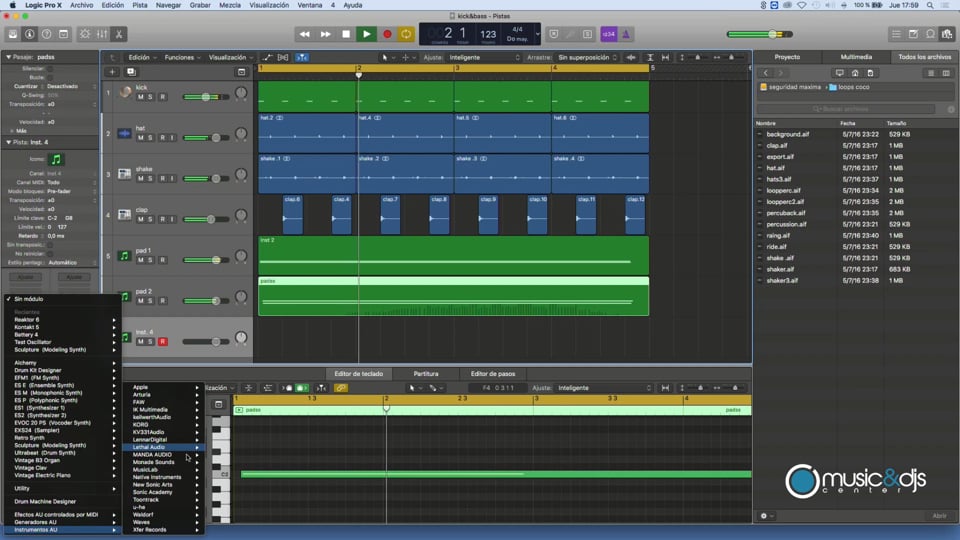
Task: Fast-forward playback
Action: pos(325,34)
